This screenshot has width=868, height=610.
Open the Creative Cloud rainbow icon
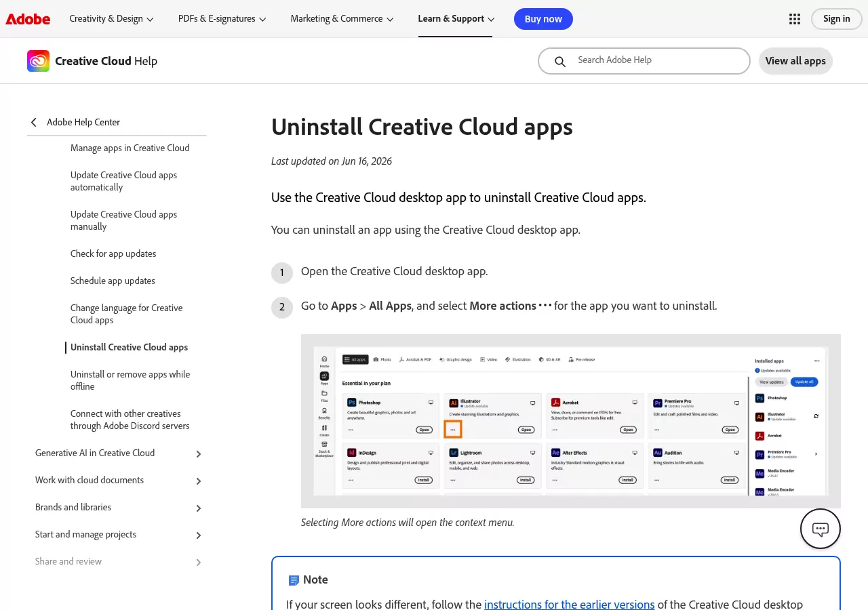pos(38,61)
